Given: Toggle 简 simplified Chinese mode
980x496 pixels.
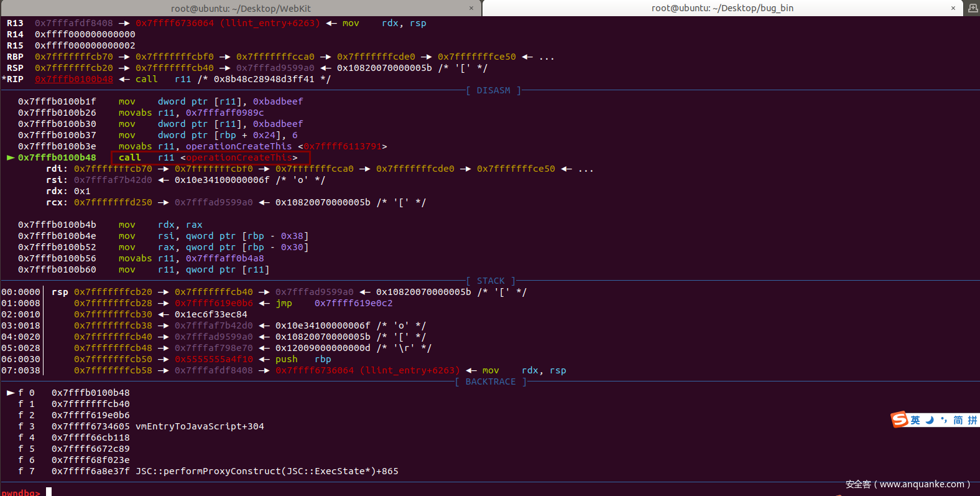Looking at the screenshot, I should click(958, 421).
